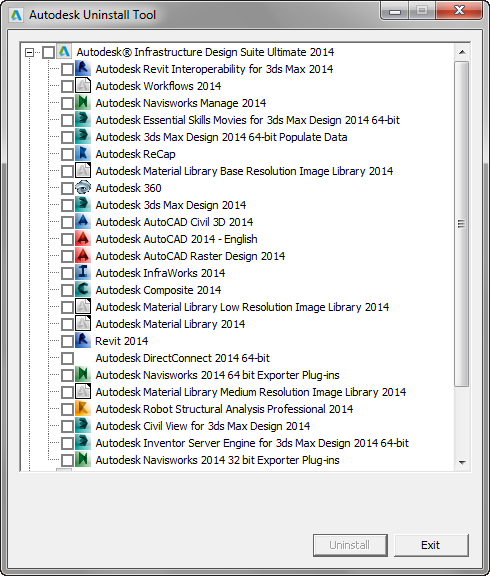Click the AutoCAD Civil 3D 2014 icon
Viewport: 490px width, 576px height.
(83, 221)
